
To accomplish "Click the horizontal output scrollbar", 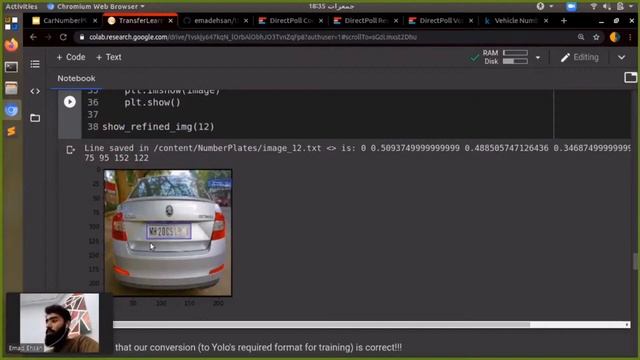I will click(322, 325).
